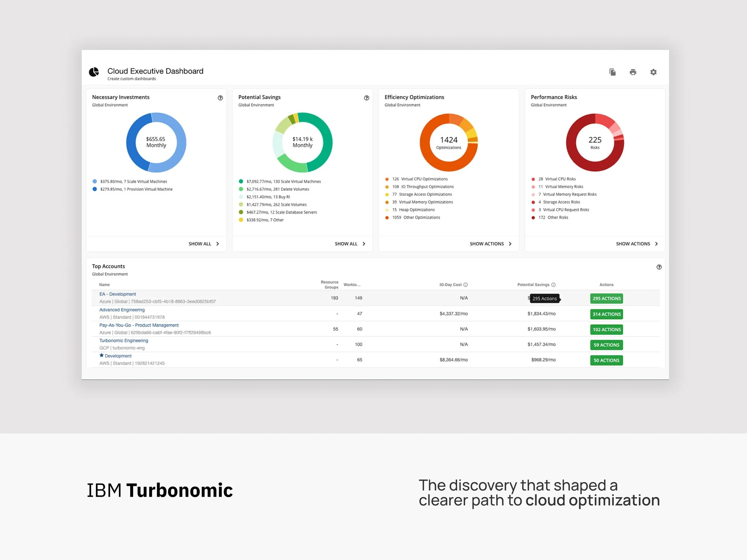Click yellow swatch for 7 Other savings
The width and height of the screenshot is (747, 560).
pyautogui.click(x=241, y=220)
